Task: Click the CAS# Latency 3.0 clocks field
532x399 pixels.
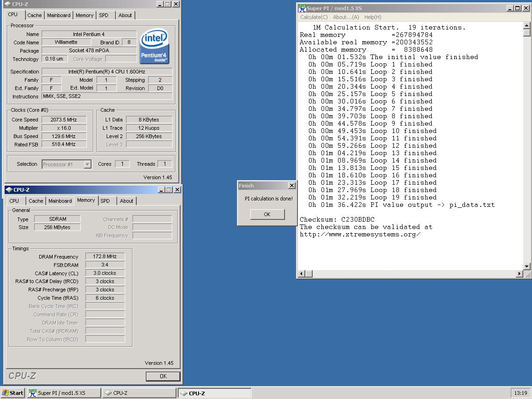Action: point(105,273)
